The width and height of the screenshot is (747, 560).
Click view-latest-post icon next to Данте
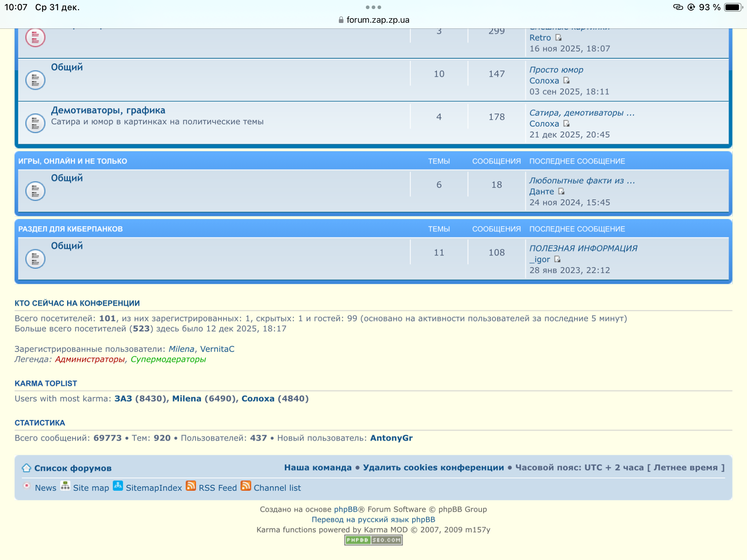561,191
